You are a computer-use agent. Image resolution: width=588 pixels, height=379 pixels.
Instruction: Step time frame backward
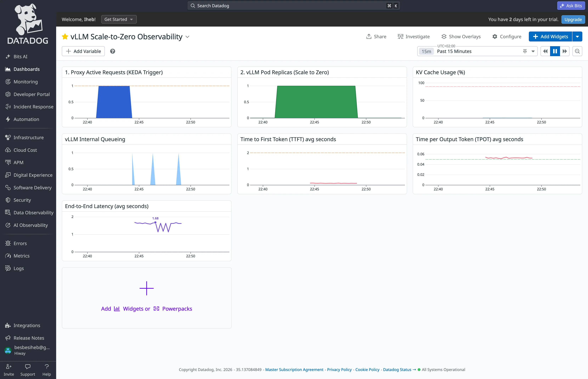coord(545,51)
